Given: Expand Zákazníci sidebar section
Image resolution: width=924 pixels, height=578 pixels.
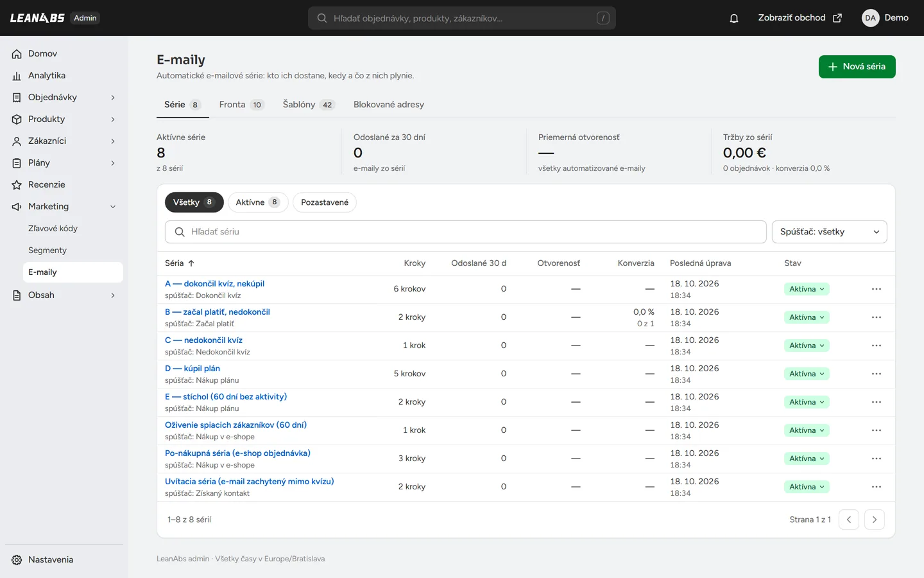Looking at the screenshot, I should pos(113,141).
